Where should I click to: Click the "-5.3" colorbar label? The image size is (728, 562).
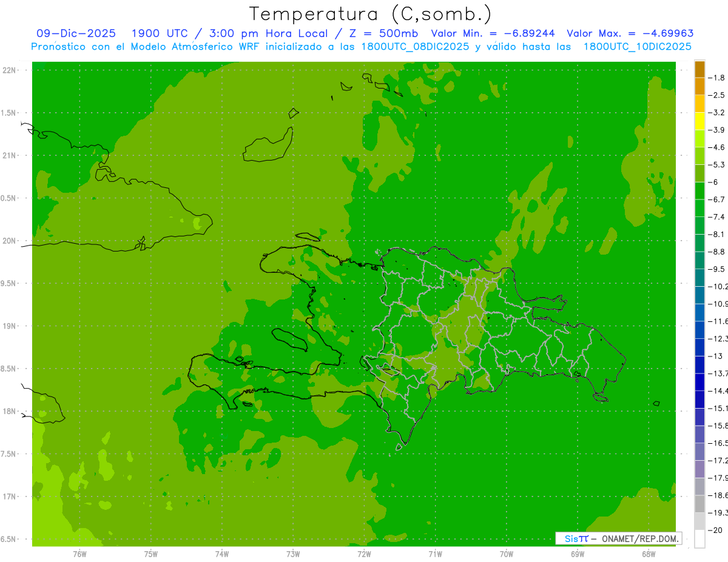click(716, 164)
